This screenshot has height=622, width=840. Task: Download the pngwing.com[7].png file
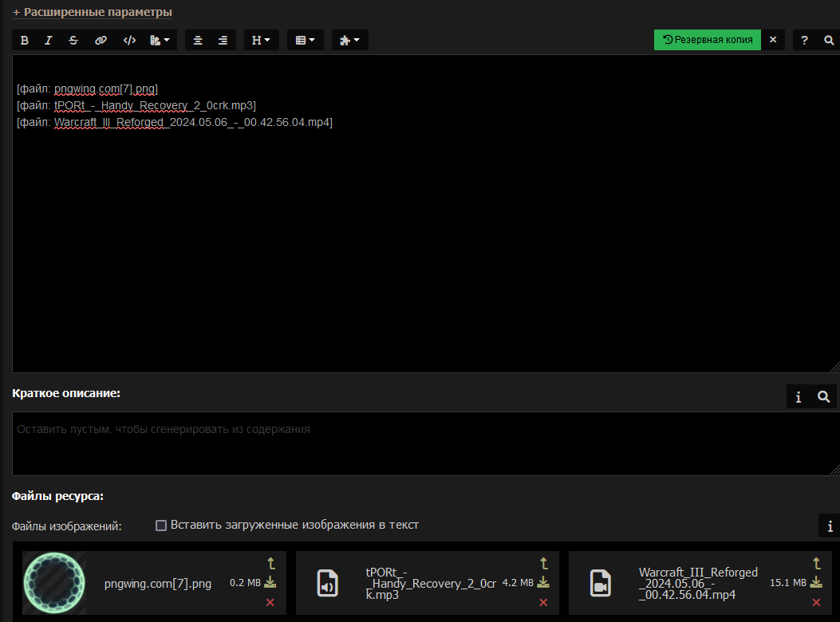click(x=270, y=582)
